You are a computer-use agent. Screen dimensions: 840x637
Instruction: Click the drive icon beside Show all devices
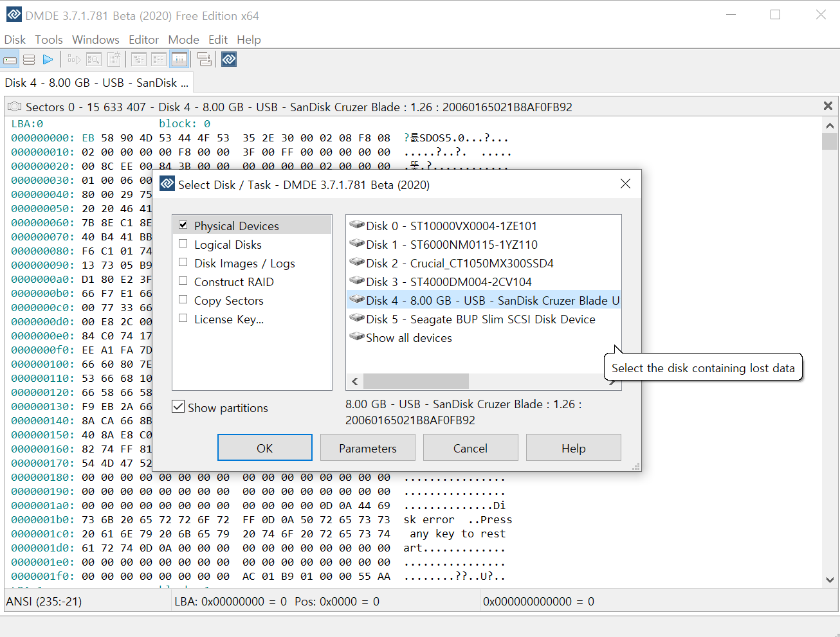point(357,337)
